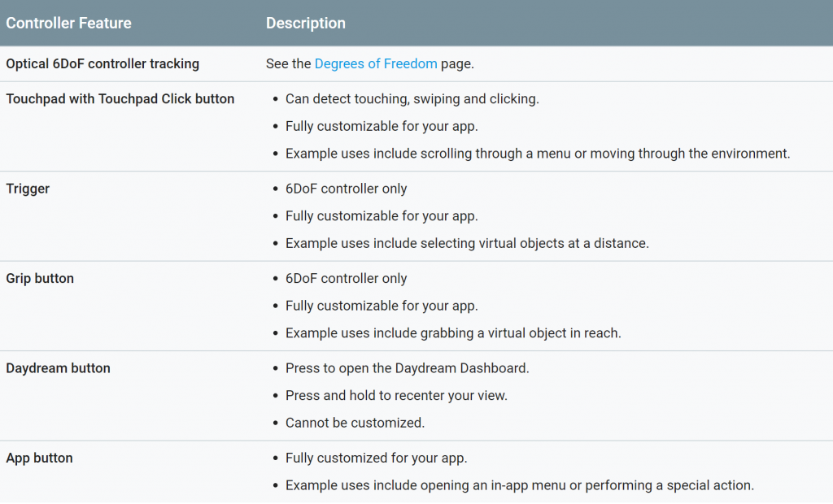The width and height of the screenshot is (833, 504).
Task: Select the Optical 6DoF controller tracking row label
Action: pos(102,63)
